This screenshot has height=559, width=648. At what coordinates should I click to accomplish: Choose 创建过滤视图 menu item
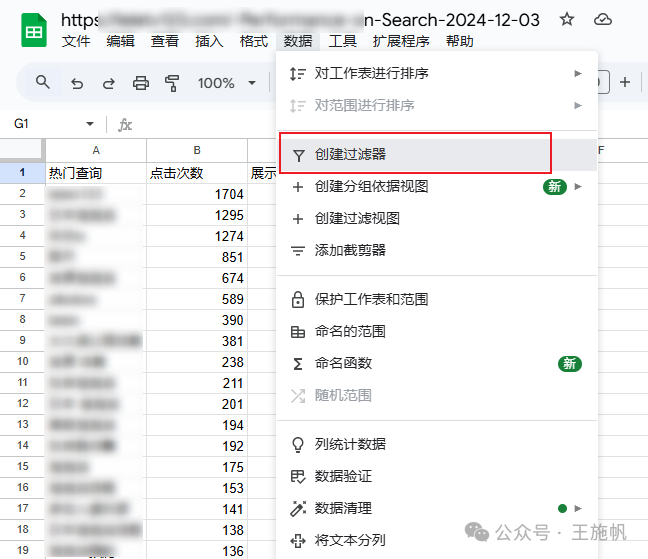tap(437, 218)
